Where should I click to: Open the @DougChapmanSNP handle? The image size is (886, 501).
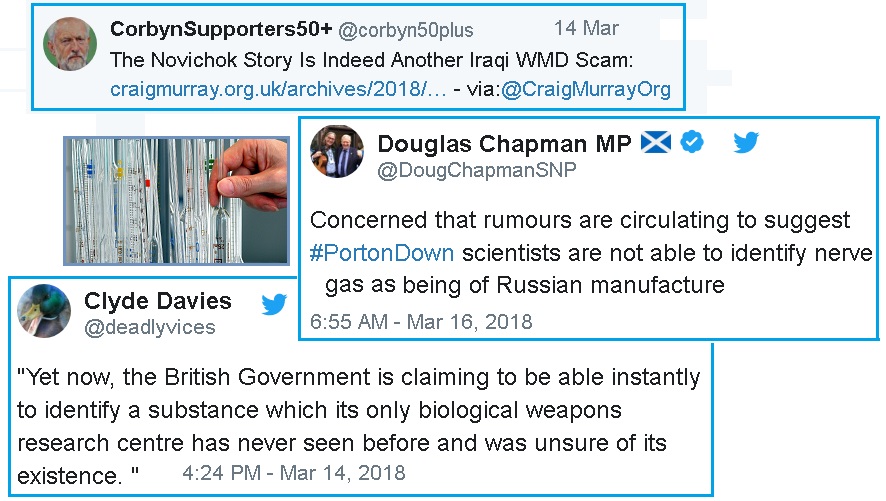[x=477, y=170]
